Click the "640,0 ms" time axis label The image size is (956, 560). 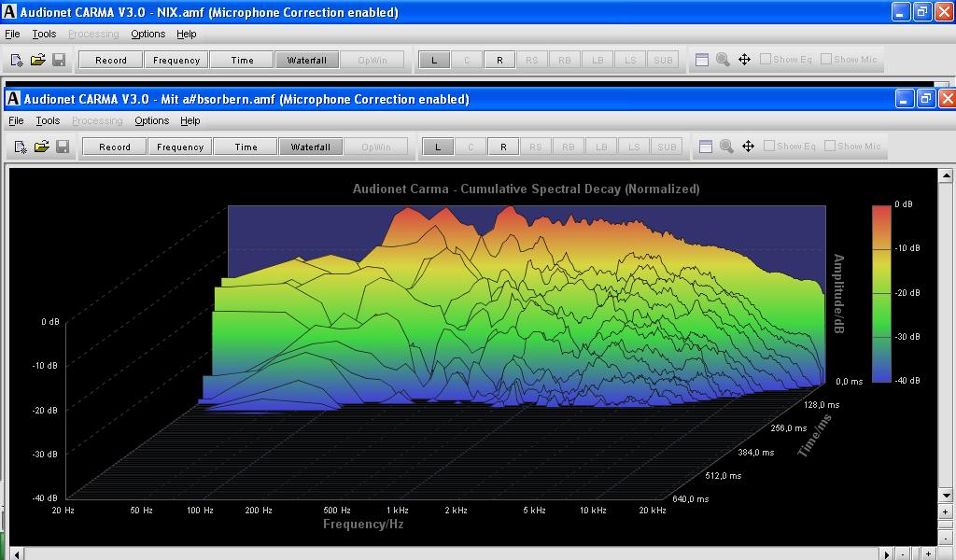(690, 498)
